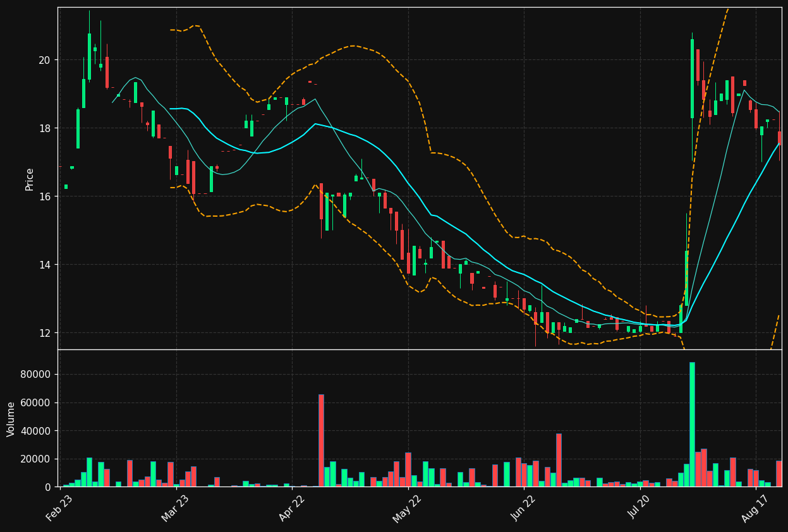Click the volume tick label '0'
Screen dimensions: 788x532
tap(48, 487)
